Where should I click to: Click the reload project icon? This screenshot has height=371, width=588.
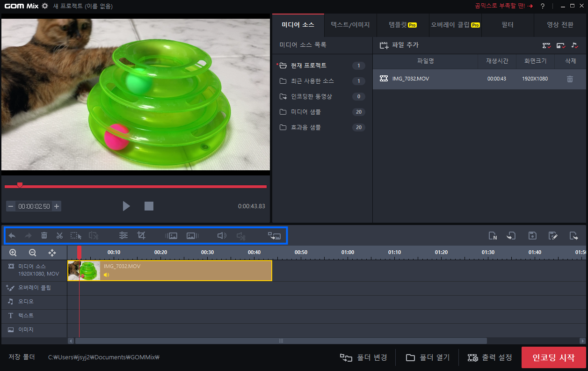click(511, 236)
